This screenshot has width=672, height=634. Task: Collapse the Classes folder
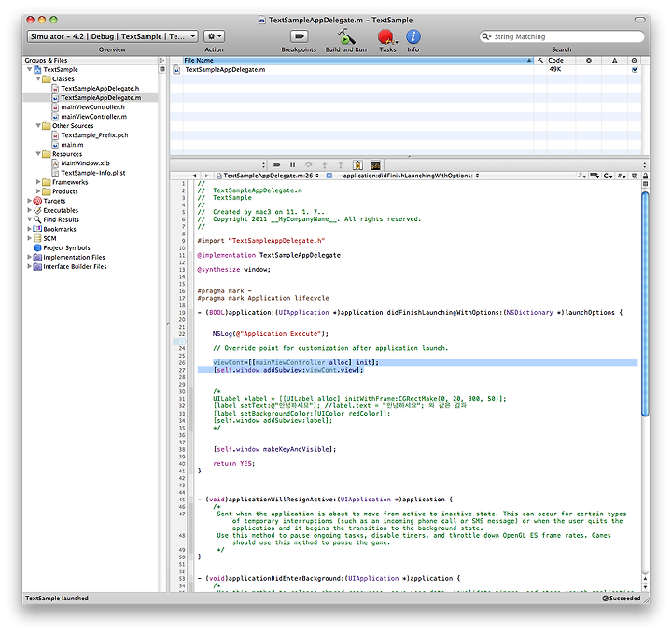click(x=38, y=78)
